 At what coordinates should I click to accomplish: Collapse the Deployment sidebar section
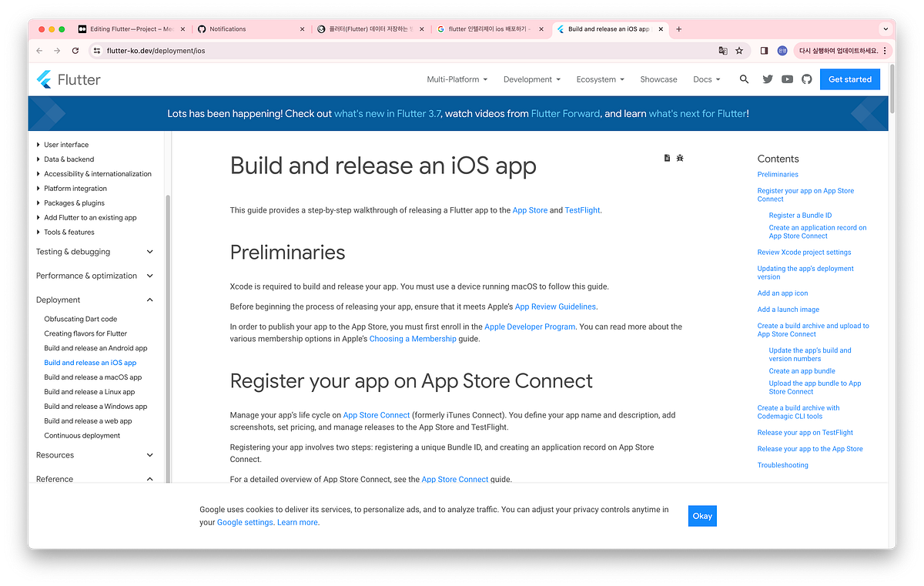click(x=95, y=300)
